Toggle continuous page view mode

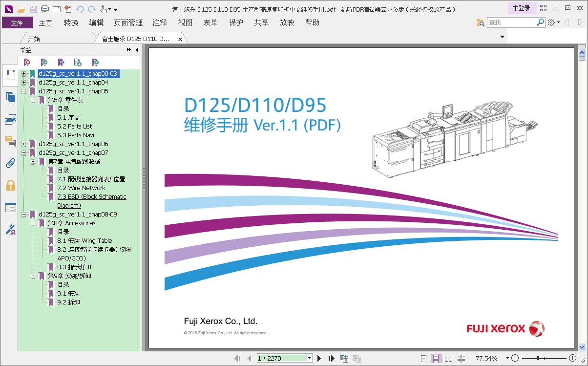(x=436, y=358)
